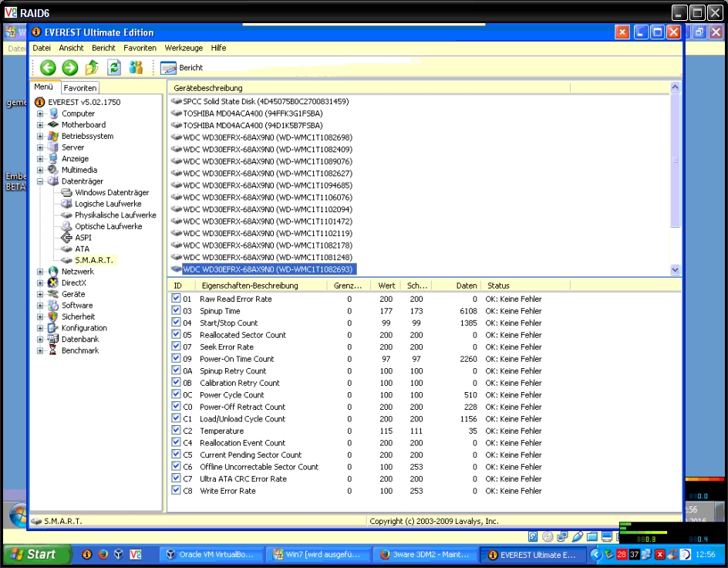Select the Betriebssystem tree node
The height and width of the screenshot is (568, 728).
pyautogui.click(x=87, y=136)
